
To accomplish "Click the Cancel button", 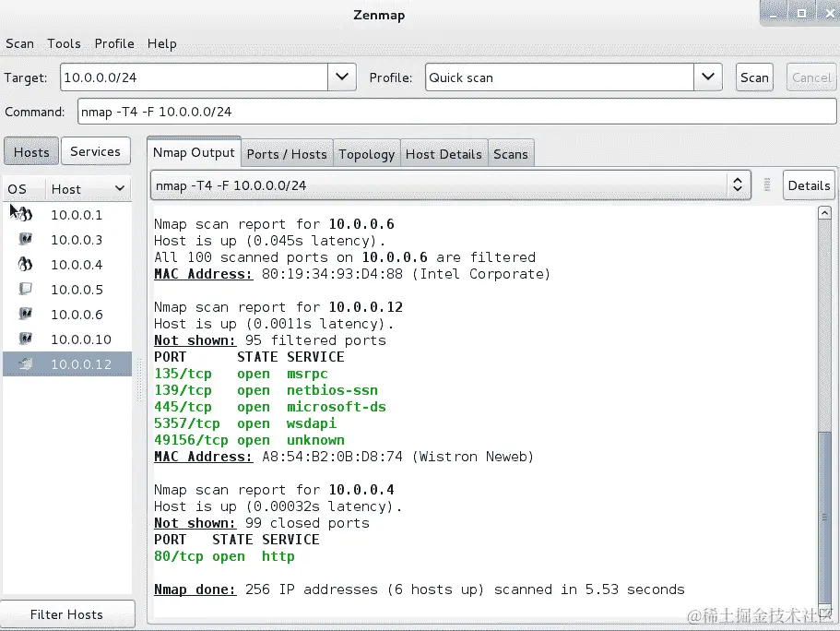I will pos(811,77).
